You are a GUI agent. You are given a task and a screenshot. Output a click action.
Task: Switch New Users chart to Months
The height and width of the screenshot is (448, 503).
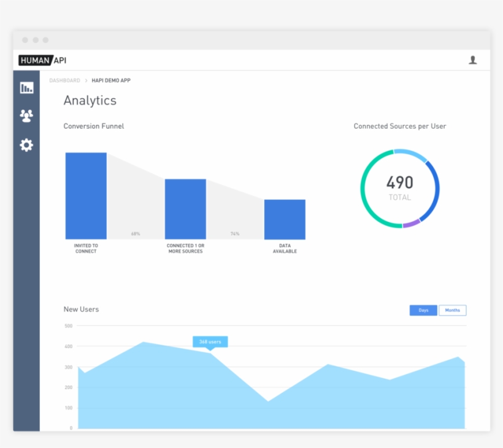pos(452,310)
